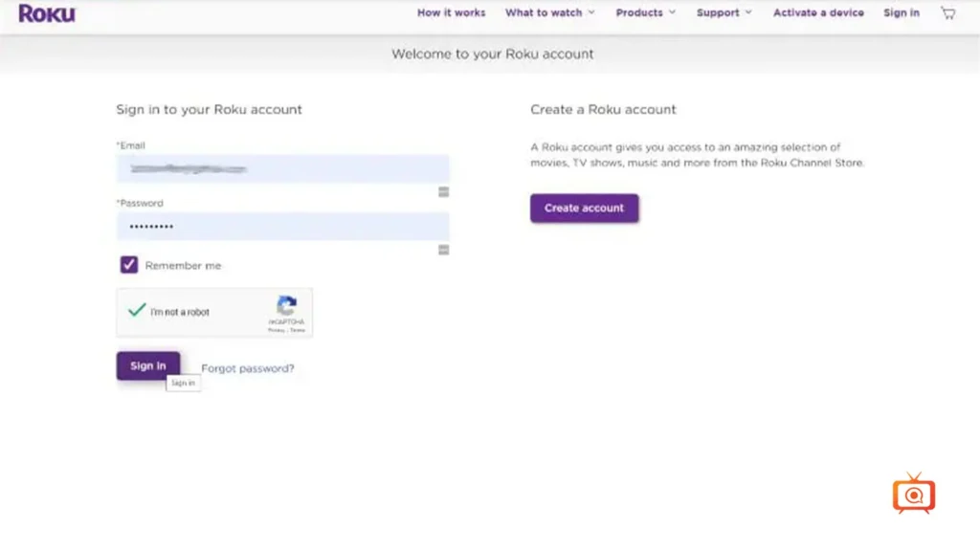This screenshot has width=980, height=551.
Task: Click Sign in in top navigation
Action: 902,12
